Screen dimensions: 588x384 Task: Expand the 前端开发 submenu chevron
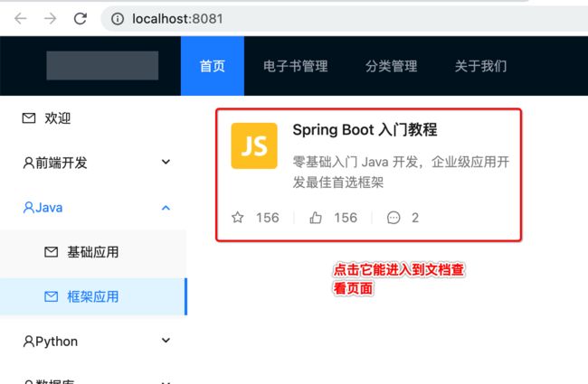166,162
